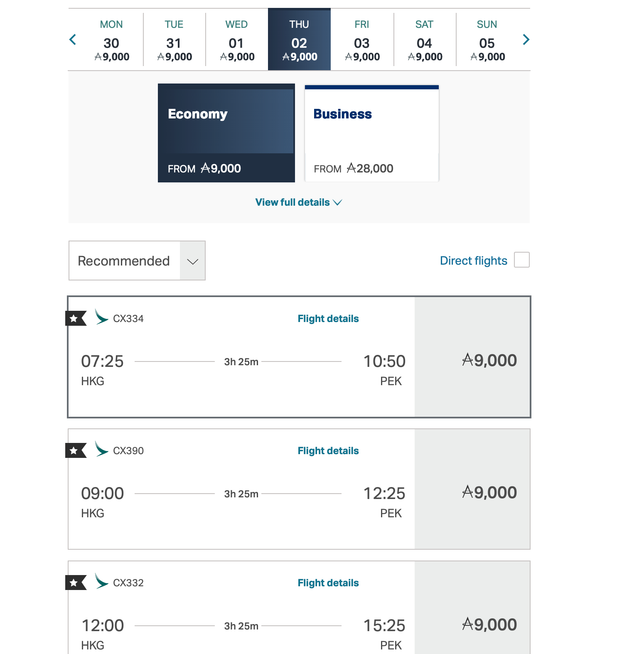Expand the View full details section
Screen dimensions: 644x654
(x=299, y=202)
